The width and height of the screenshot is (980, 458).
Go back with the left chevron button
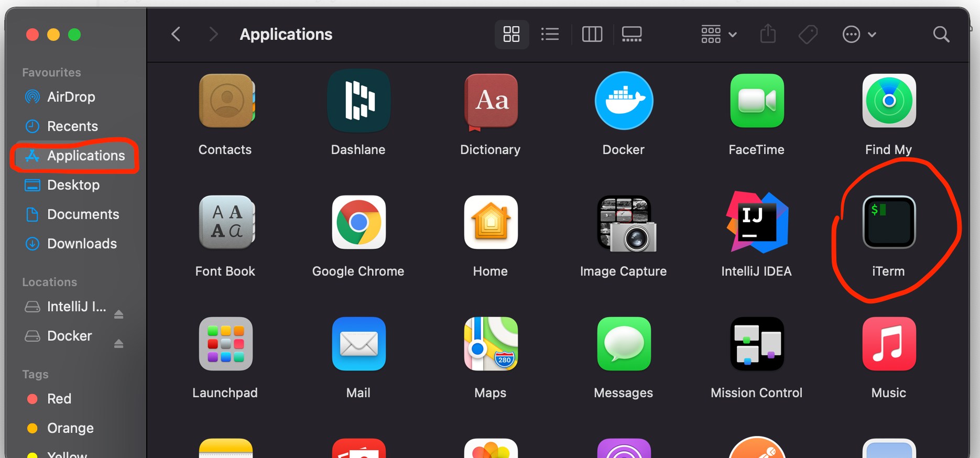176,35
